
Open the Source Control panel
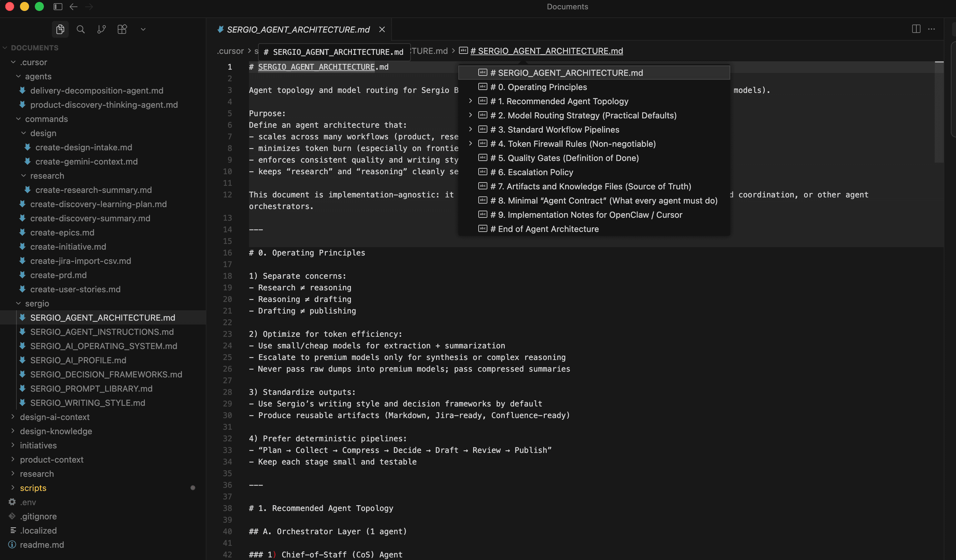(x=101, y=29)
